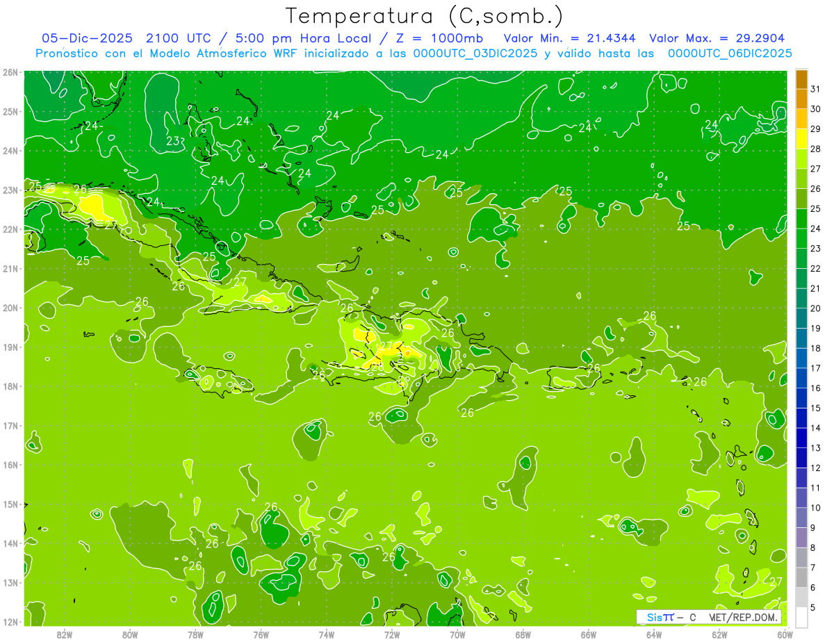Click the gray legend swatch between 6 and 7

tap(801, 577)
